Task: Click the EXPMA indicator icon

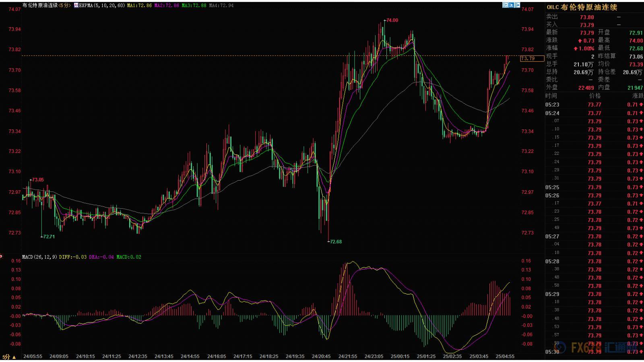Action: tap(76, 6)
